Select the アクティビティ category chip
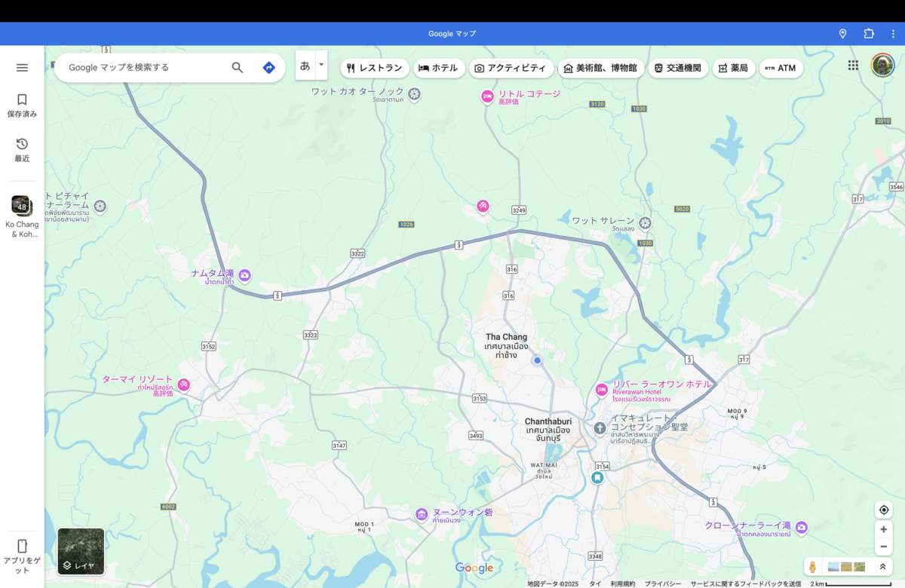This screenshot has width=905, height=588. 510,68
